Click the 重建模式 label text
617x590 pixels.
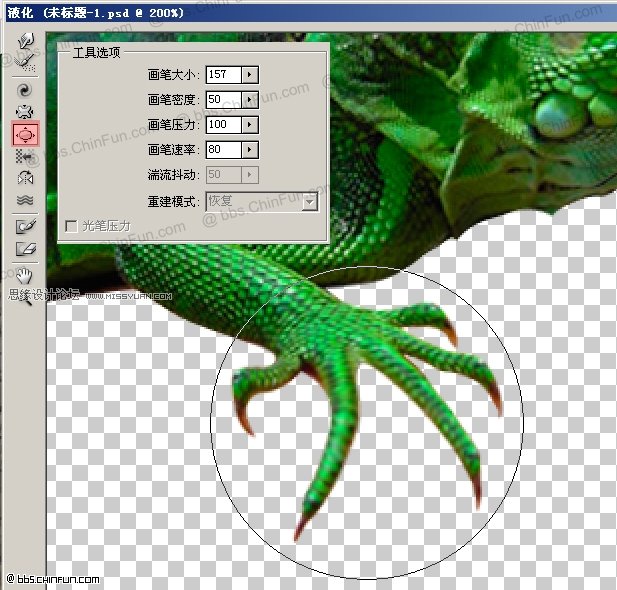point(172,202)
